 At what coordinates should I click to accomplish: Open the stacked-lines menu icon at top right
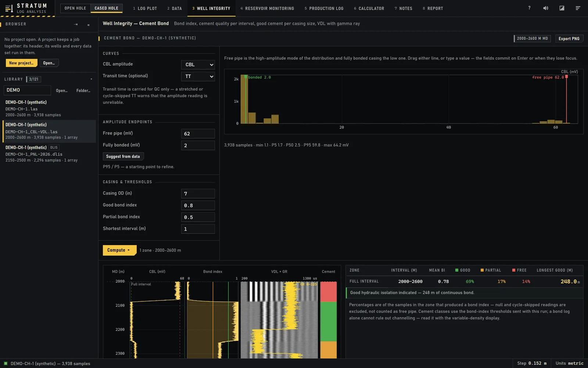click(x=578, y=8)
